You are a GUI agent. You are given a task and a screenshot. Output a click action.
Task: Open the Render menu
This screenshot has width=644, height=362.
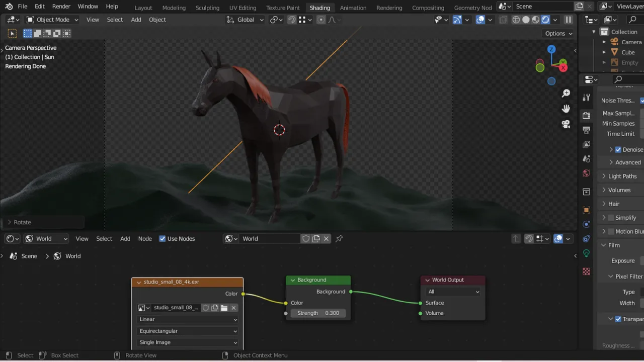tap(61, 7)
